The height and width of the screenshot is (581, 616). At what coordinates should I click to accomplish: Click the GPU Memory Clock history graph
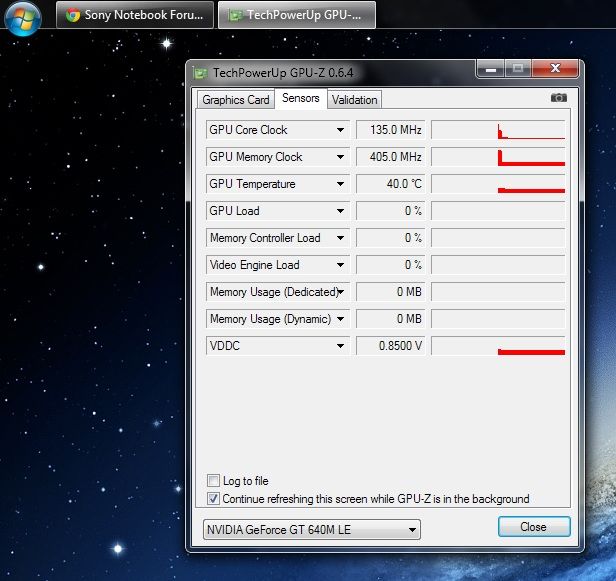point(498,157)
